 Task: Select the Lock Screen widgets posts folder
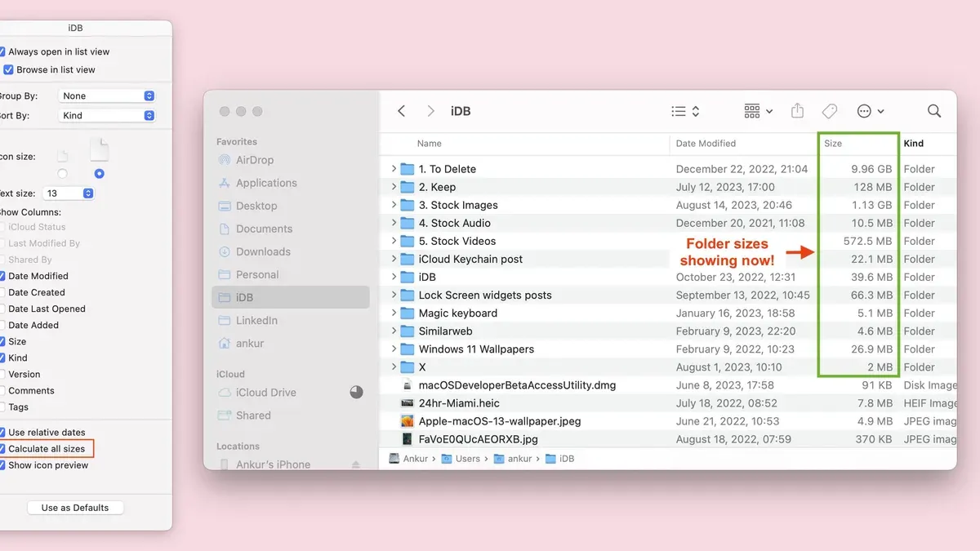668,295
